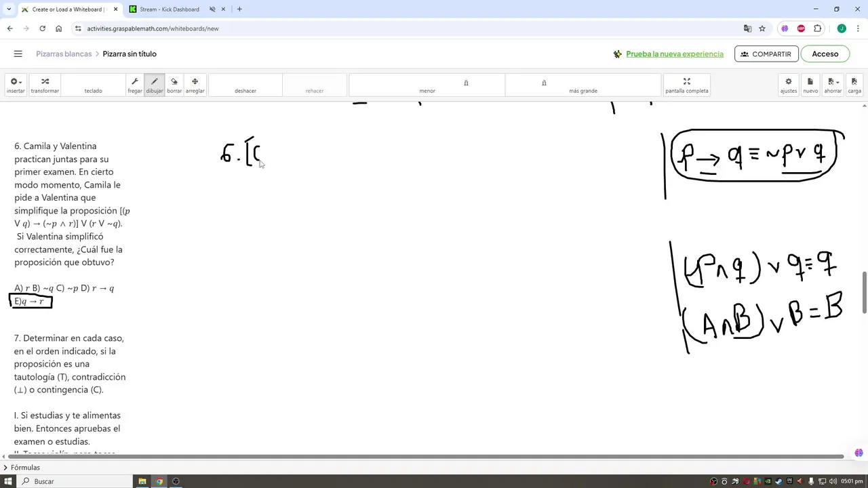The height and width of the screenshot is (488, 868).
Task: Open a new browser tab
Action: [x=239, y=9]
